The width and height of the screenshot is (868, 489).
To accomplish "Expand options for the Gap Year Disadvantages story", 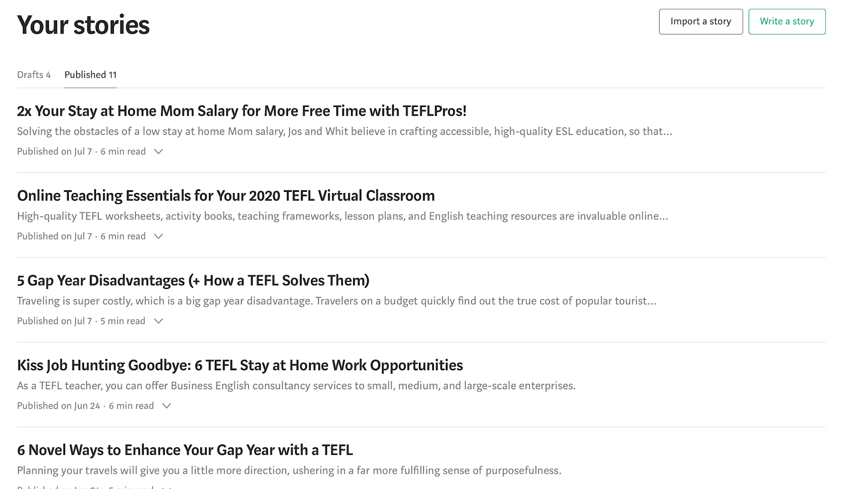I will point(158,321).
